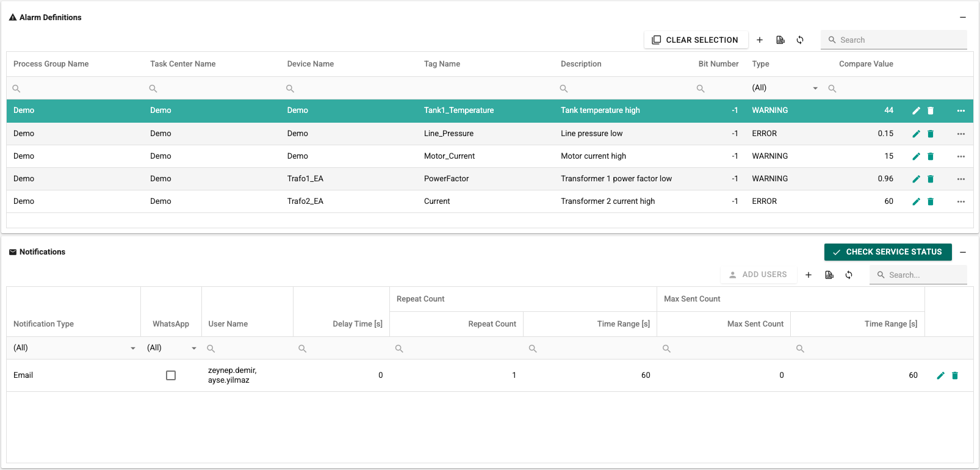980x470 pixels.
Task: Filter notifications by User Name field
Action: point(247,349)
